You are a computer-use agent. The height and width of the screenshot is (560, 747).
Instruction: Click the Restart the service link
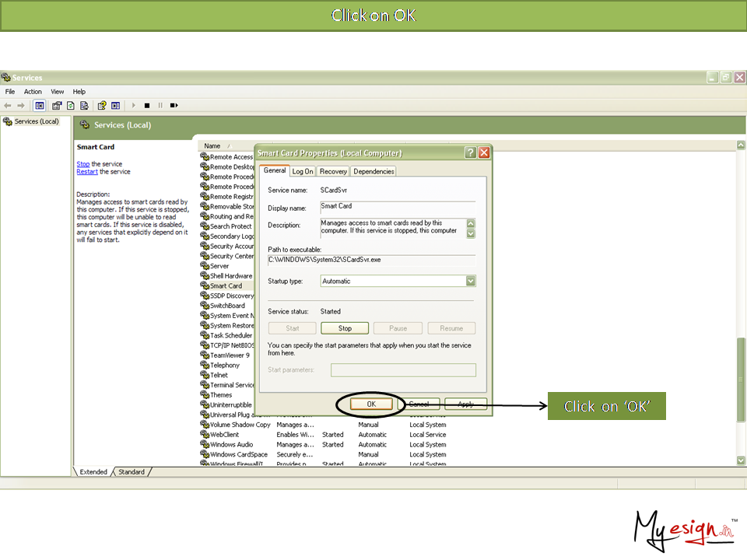[87, 172]
